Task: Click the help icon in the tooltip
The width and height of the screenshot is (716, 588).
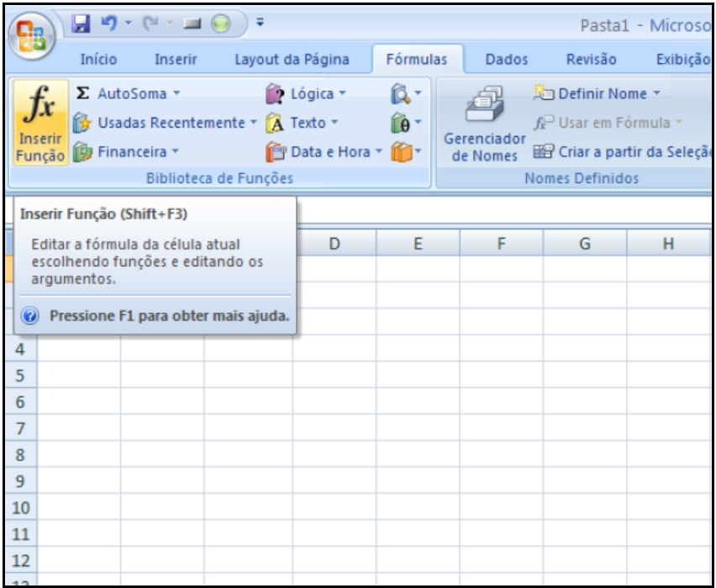Action: 29,317
